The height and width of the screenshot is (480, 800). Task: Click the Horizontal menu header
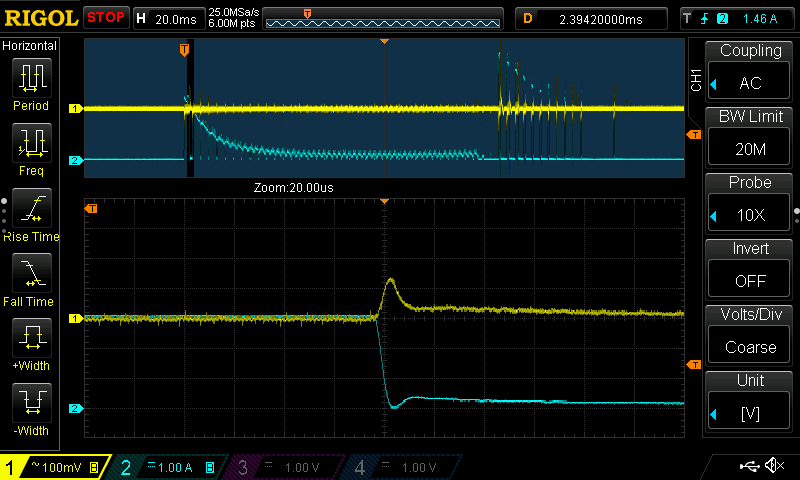coord(30,46)
